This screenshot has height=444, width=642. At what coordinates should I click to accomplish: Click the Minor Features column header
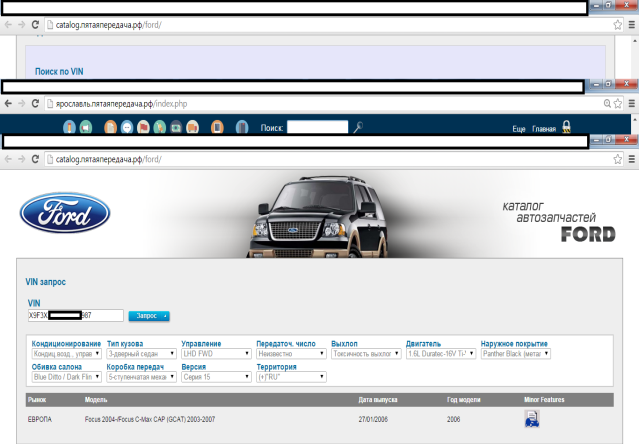(544, 400)
